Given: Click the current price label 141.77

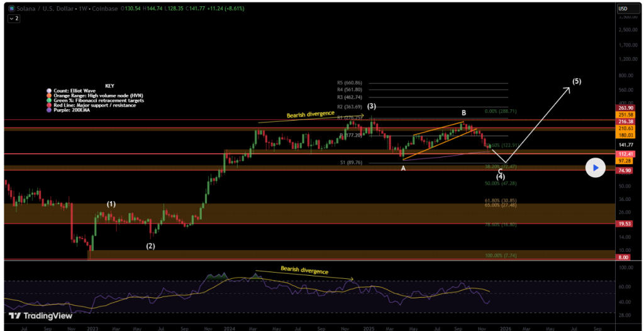Looking at the screenshot, I should click(x=624, y=144).
